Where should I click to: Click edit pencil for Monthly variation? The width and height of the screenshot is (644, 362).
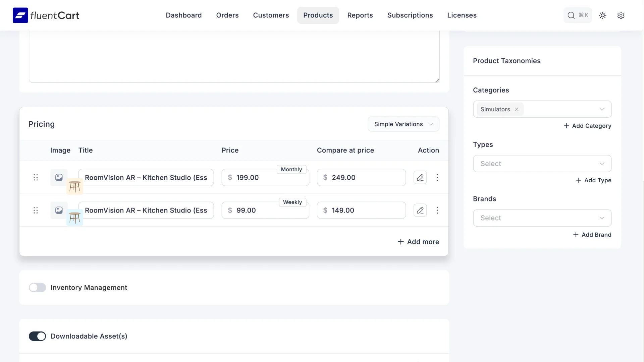pos(420,178)
